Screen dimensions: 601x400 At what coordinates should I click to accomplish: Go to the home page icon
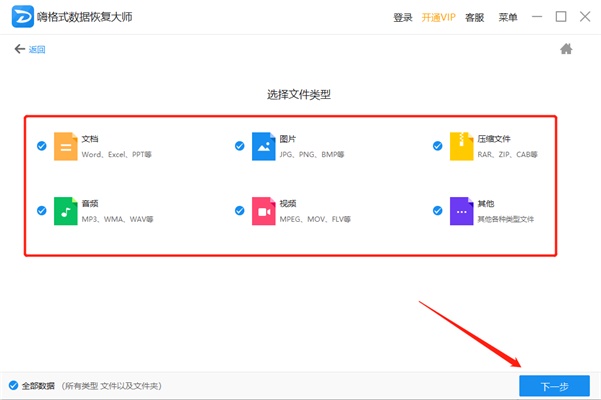pos(566,48)
